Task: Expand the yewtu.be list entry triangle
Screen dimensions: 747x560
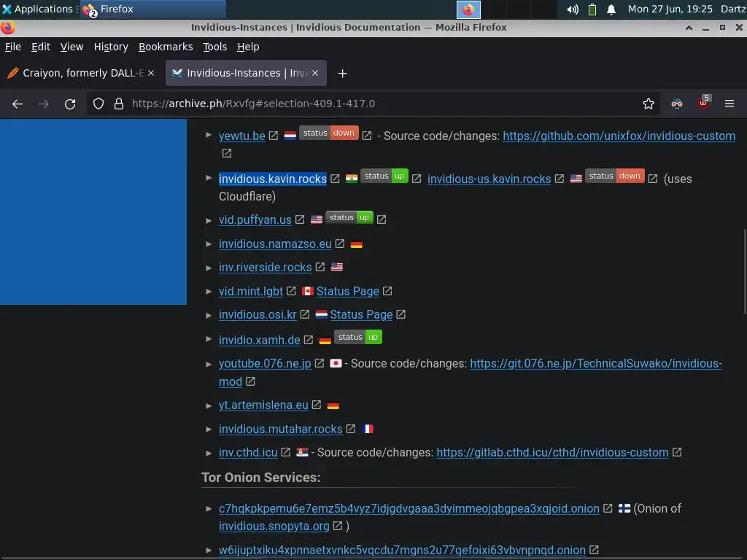Action: coord(208,135)
